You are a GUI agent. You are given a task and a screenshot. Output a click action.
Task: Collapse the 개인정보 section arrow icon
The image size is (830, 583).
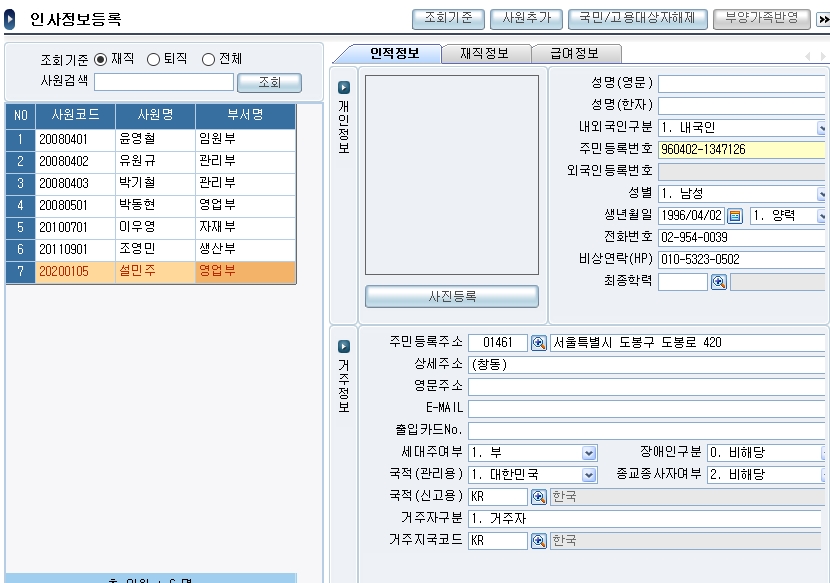[344, 88]
